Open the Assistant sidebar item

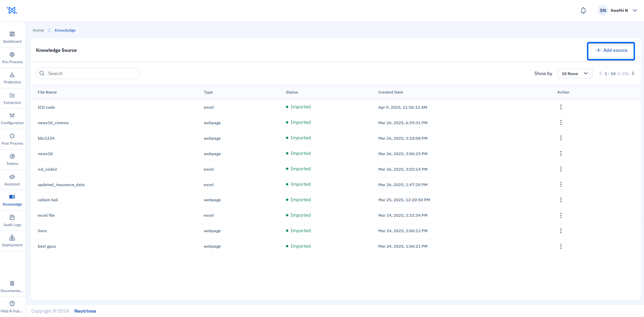tap(12, 180)
